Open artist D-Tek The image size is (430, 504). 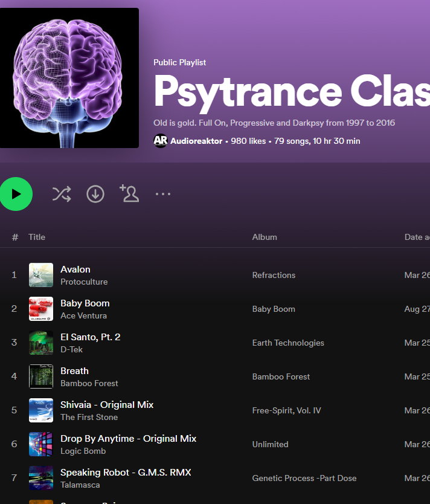tap(72, 349)
